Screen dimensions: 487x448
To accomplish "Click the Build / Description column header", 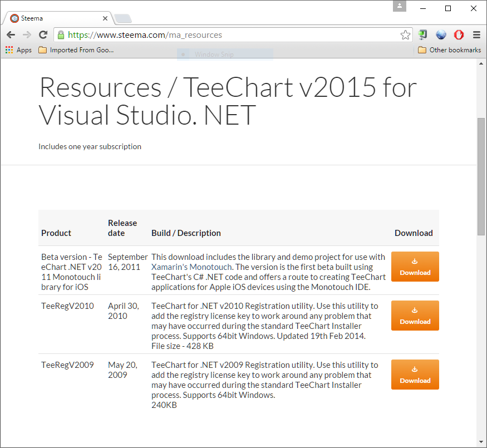I will click(186, 233).
